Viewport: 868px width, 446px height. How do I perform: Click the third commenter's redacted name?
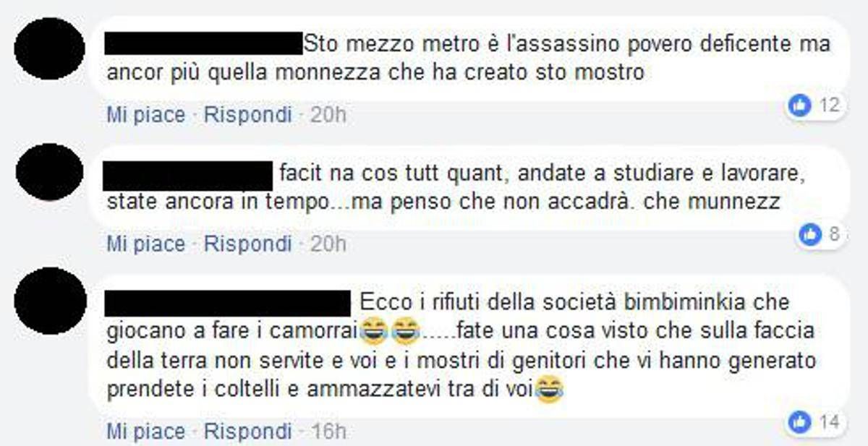(x=228, y=304)
